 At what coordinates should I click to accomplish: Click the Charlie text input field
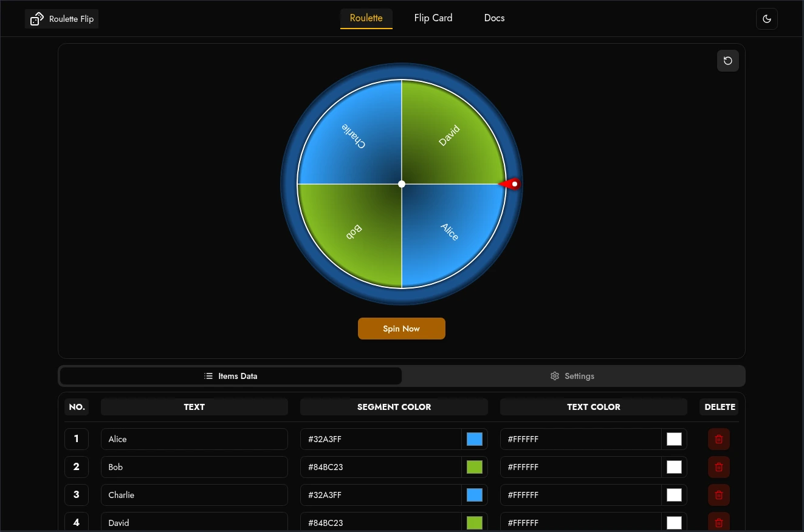tap(194, 495)
